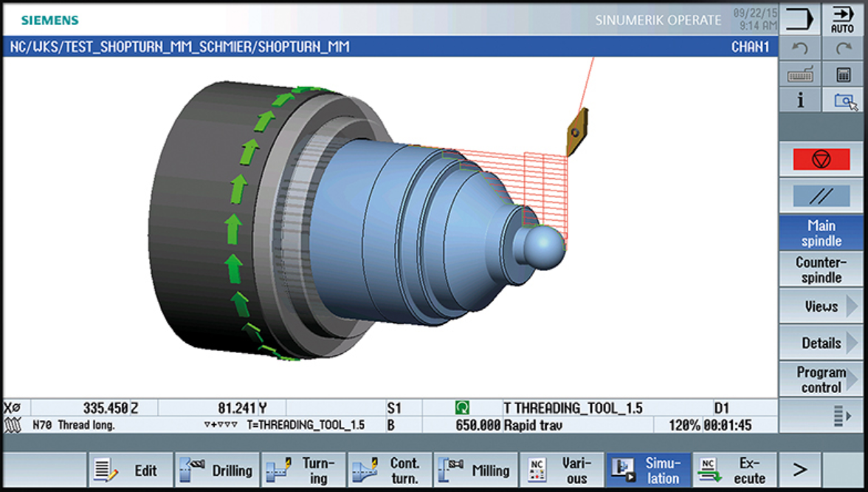Screen dimensions: 868x492
Task: Click the screenshot camera icon
Action: (x=843, y=100)
